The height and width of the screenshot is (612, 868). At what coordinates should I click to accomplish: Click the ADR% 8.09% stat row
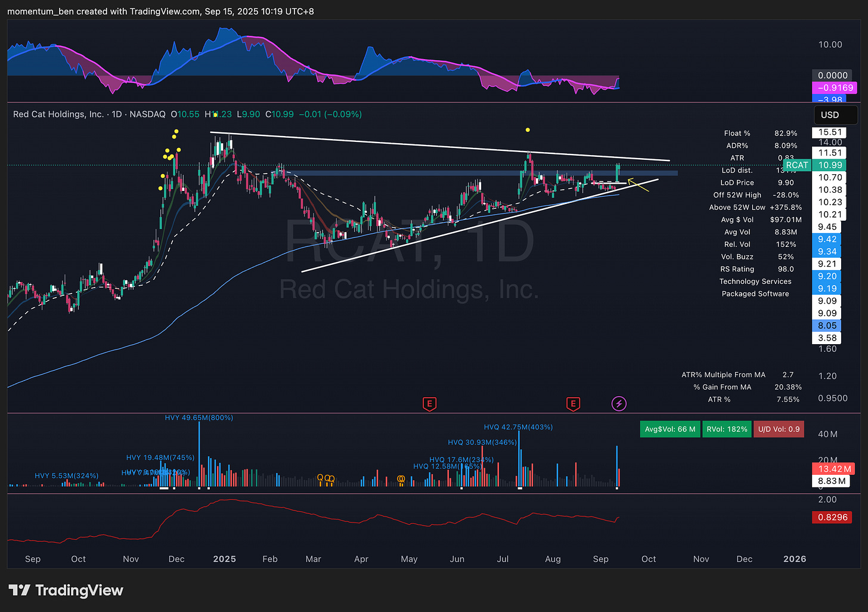pyautogui.click(x=761, y=146)
